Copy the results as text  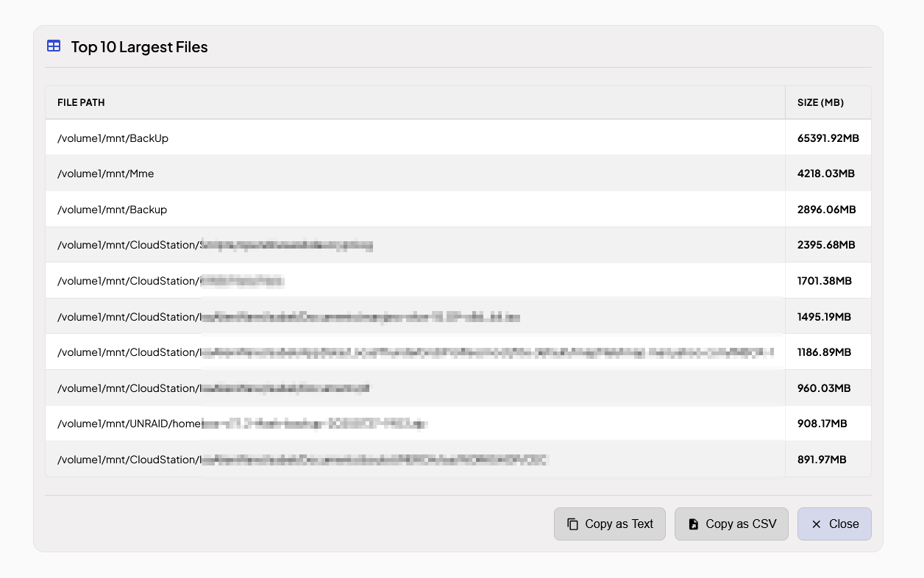coord(610,524)
